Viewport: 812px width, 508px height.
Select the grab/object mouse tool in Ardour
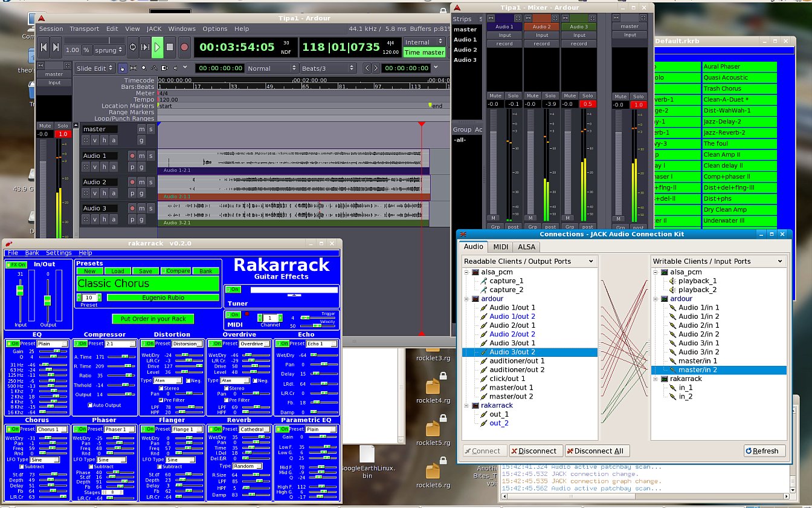coord(123,68)
